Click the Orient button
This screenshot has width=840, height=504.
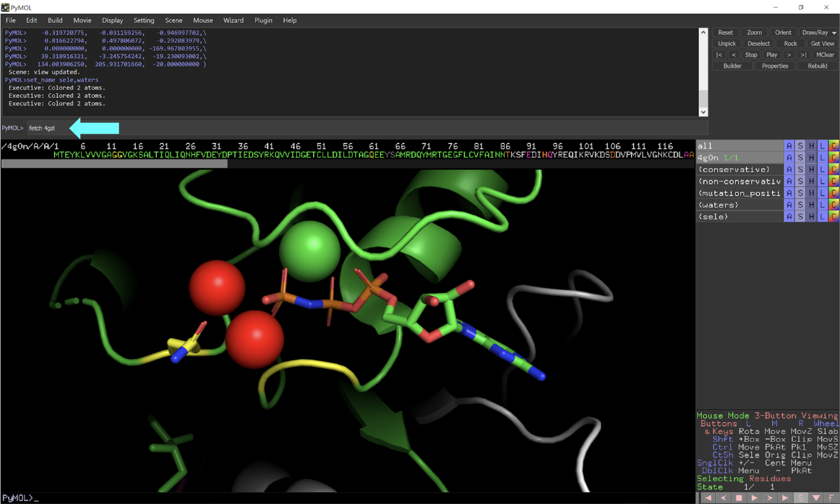pos(782,33)
